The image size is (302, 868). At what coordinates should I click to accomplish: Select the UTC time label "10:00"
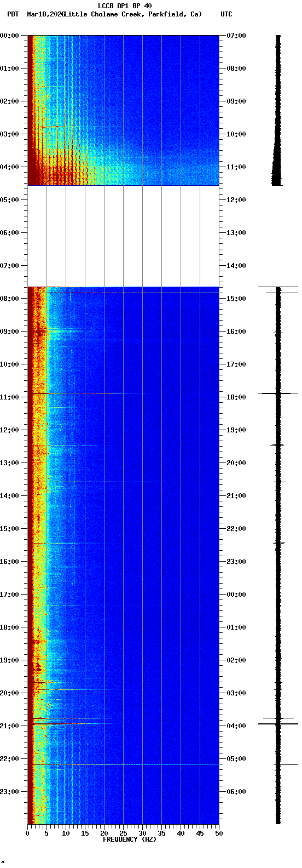[236, 134]
